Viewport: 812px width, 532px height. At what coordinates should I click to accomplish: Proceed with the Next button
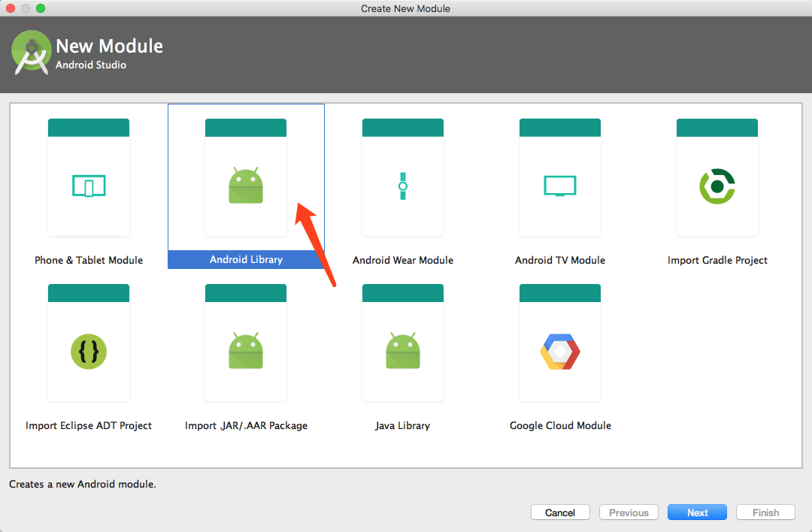(697, 512)
